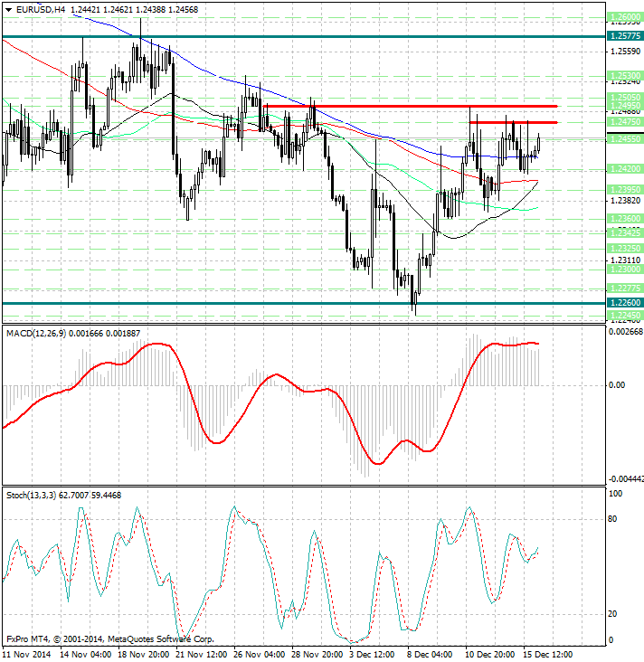Click the dropdown arrow beside EURUSD,H4

point(7,9)
